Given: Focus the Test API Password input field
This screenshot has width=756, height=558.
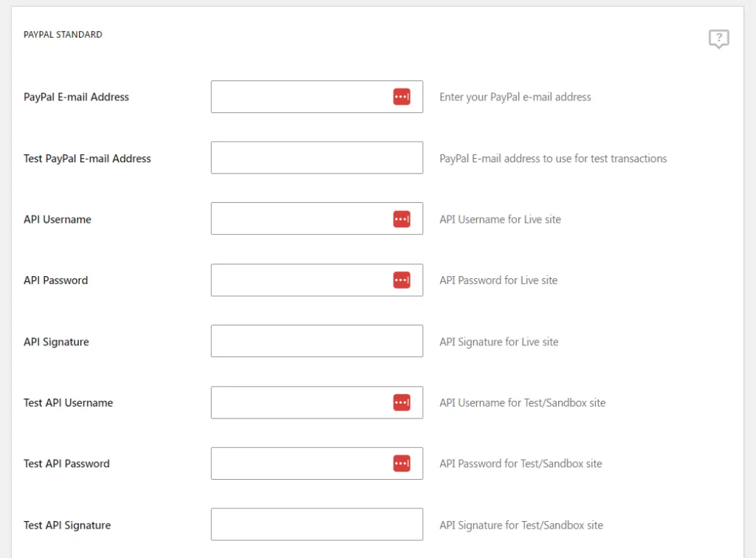Looking at the screenshot, I should [x=317, y=464].
